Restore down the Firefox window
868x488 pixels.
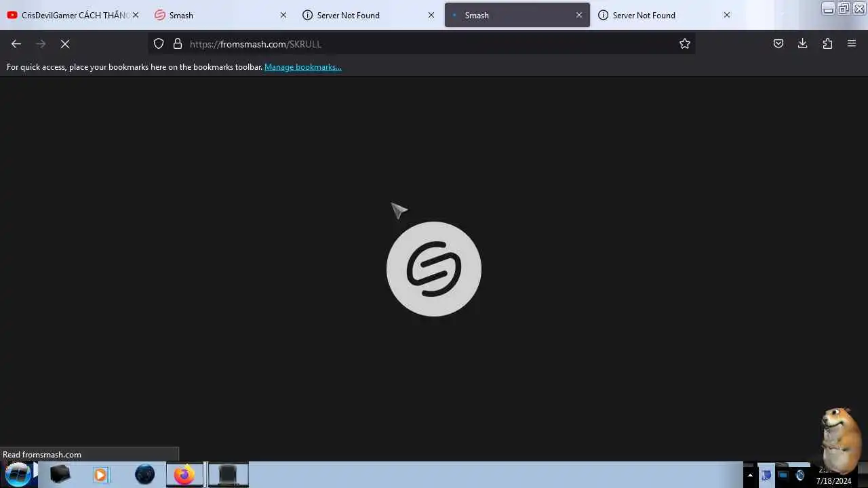pos(844,9)
